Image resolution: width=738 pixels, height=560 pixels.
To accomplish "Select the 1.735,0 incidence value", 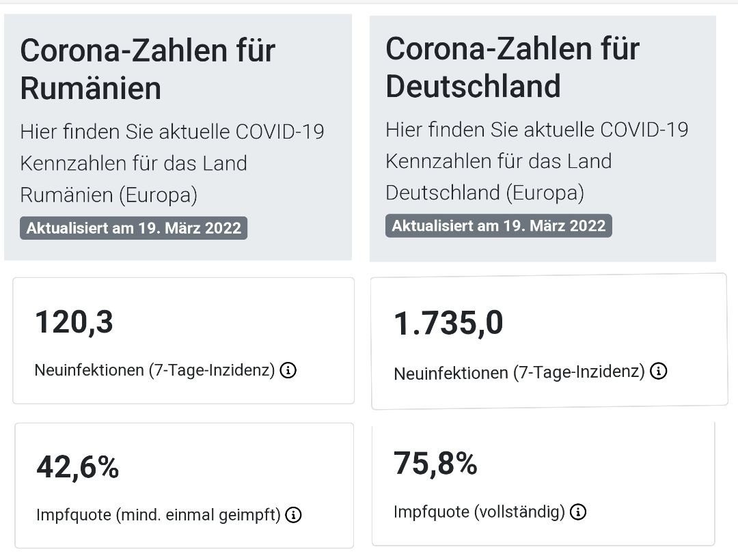I will 448,324.
